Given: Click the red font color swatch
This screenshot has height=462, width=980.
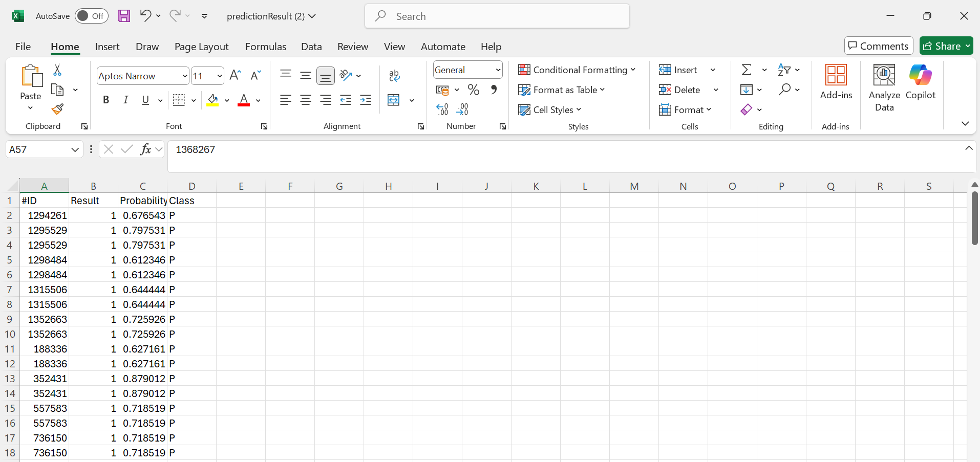Looking at the screenshot, I should pyautogui.click(x=244, y=100).
